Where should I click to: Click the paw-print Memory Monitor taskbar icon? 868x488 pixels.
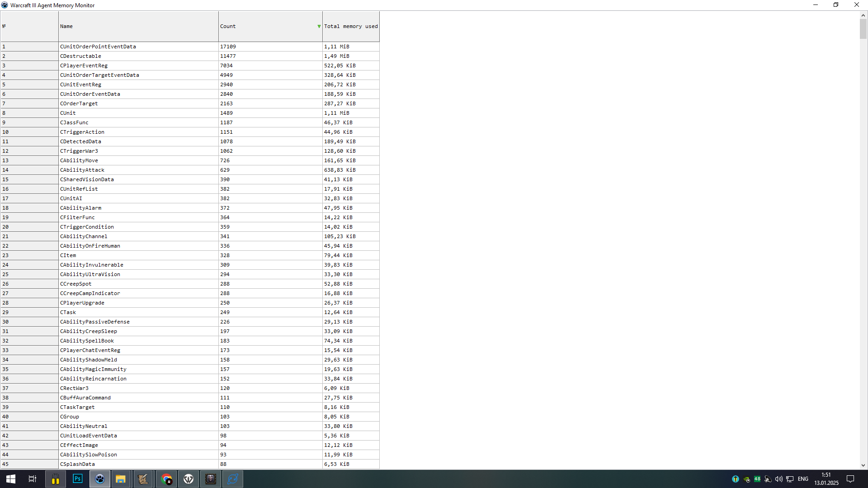point(99,479)
